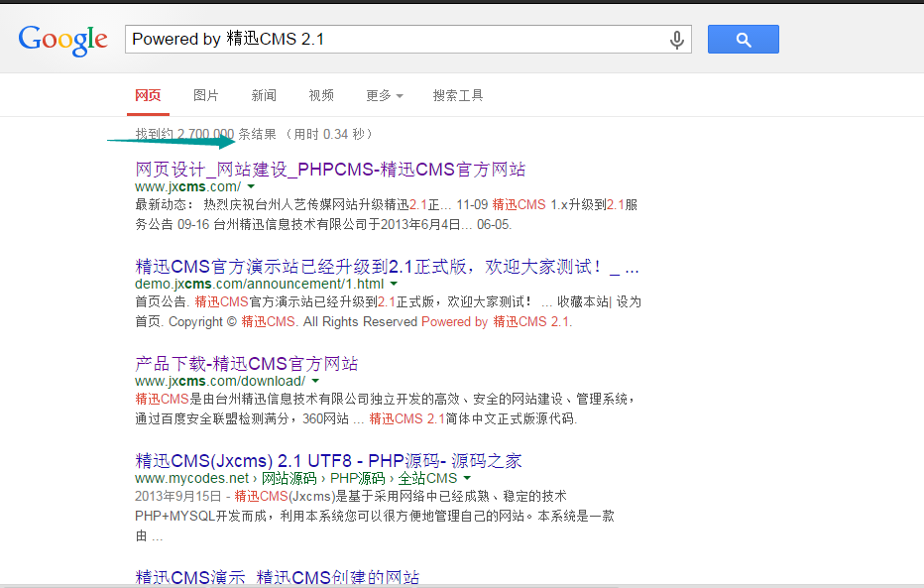Open the 新闻 tab
This screenshot has width=924, height=588.
264,95
